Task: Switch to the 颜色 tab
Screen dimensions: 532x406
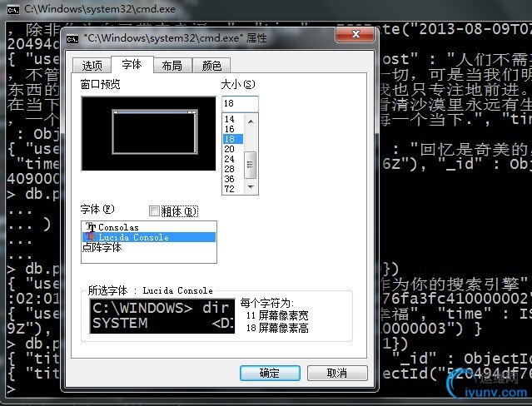Action: point(211,65)
